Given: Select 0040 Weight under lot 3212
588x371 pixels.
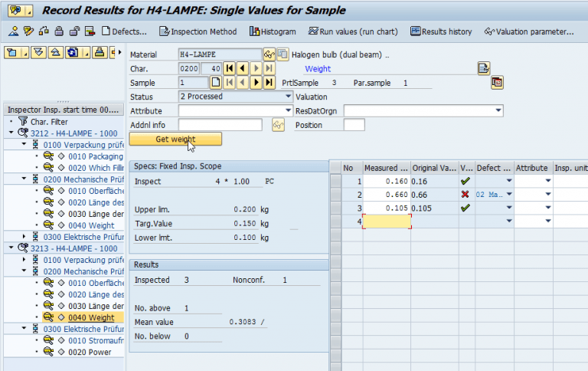Looking at the screenshot, I should (91, 225).
